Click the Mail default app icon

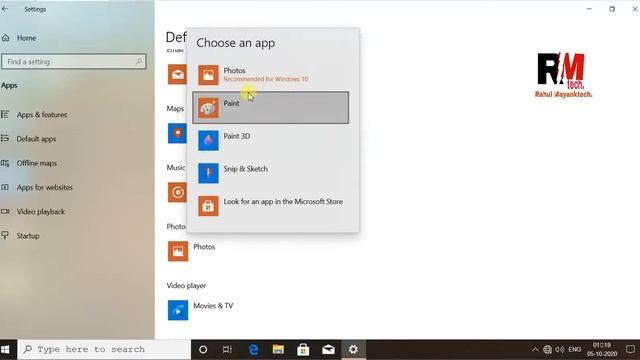pos(177,74)
